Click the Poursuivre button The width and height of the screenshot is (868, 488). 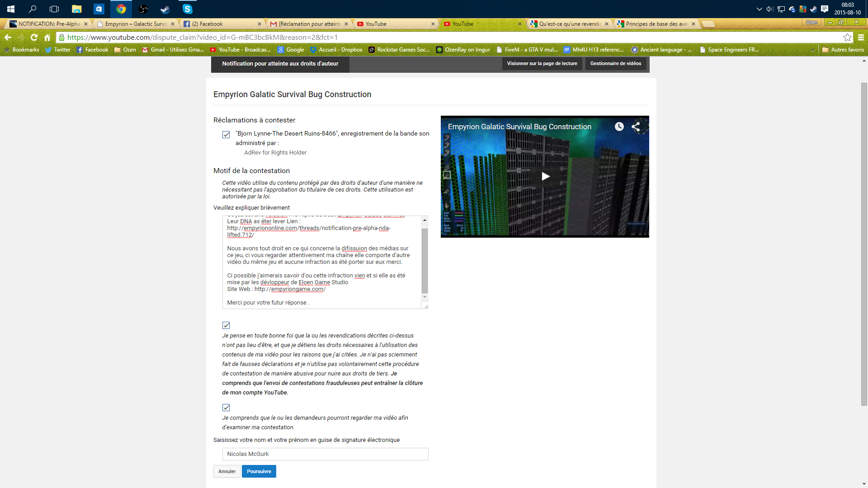coord(259,471)
